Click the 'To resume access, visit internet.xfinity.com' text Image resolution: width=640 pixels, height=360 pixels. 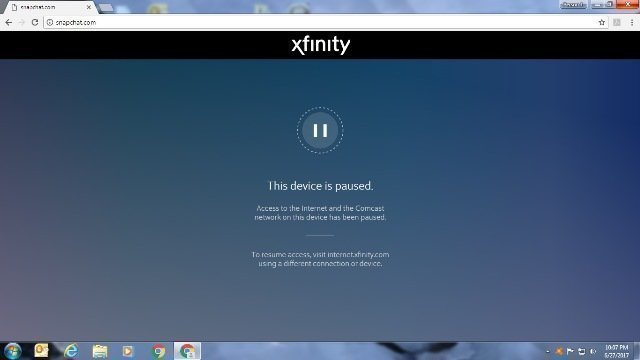click(320, 254)
